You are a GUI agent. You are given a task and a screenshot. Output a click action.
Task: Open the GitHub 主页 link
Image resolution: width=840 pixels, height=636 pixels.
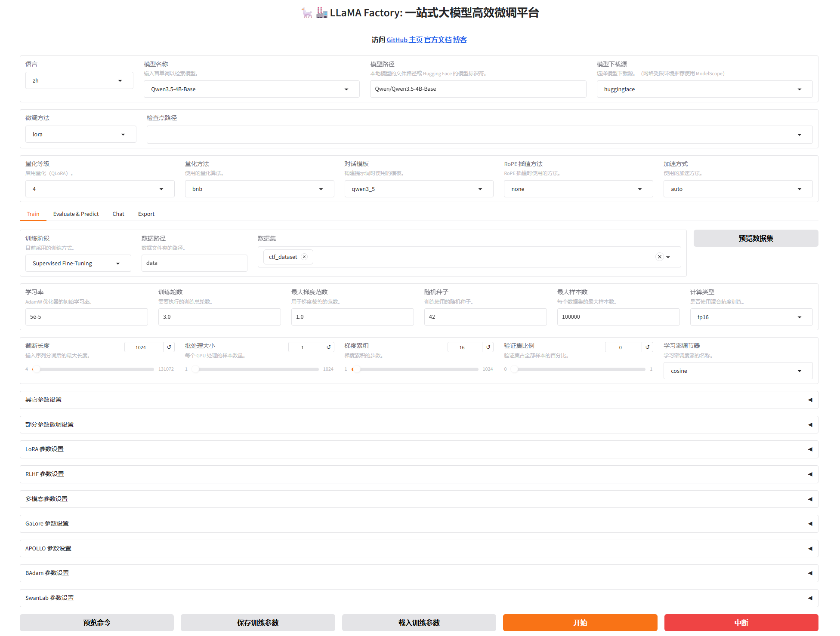tap(405, 40)
